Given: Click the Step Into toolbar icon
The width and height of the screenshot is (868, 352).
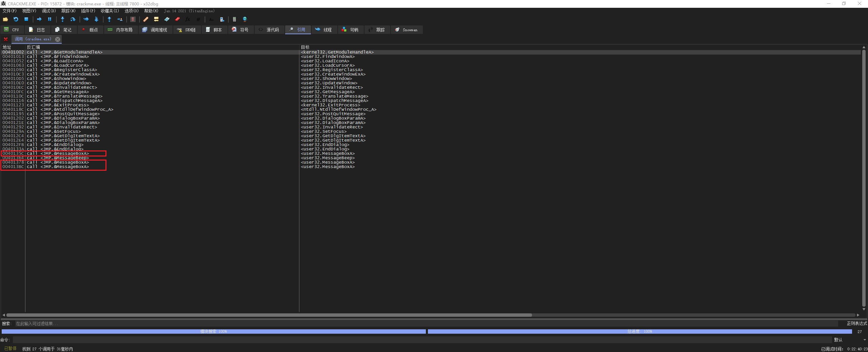Looking at the screenshot, I should click(62, 19).
